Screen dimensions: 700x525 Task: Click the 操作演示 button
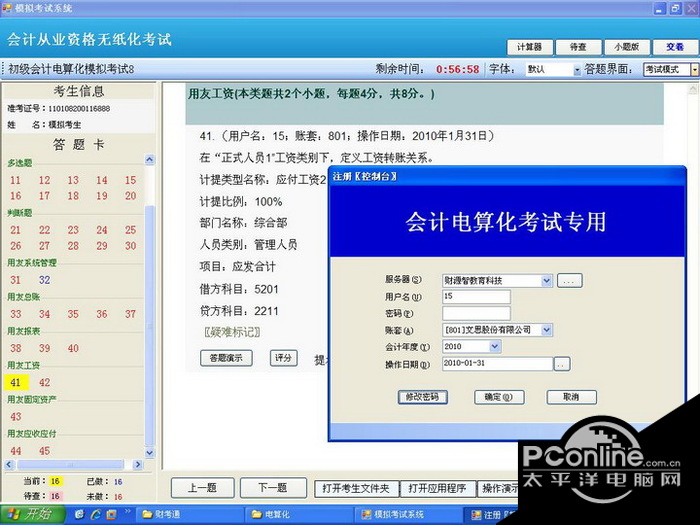(x=499, y=489)
